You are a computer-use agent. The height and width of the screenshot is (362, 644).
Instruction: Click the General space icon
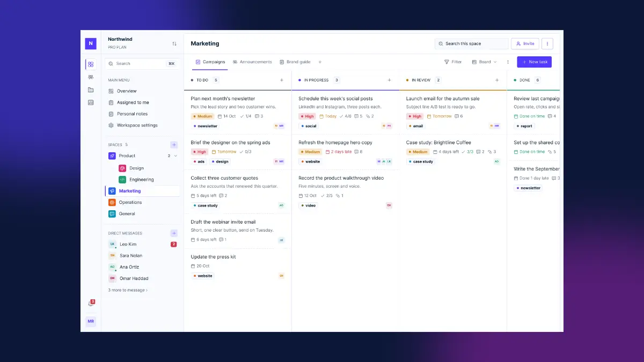pyautogui.click(x=112, y=213)
